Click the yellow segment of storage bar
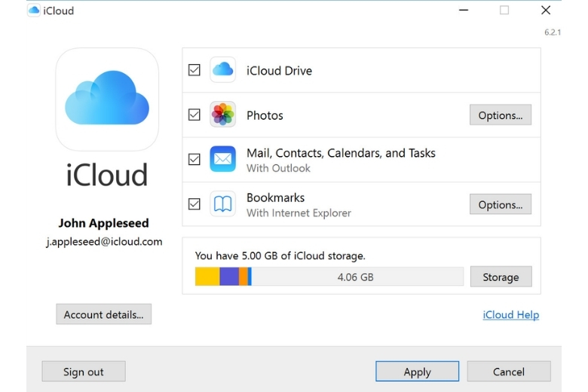 pyautogui.click(x=207, y=277)
